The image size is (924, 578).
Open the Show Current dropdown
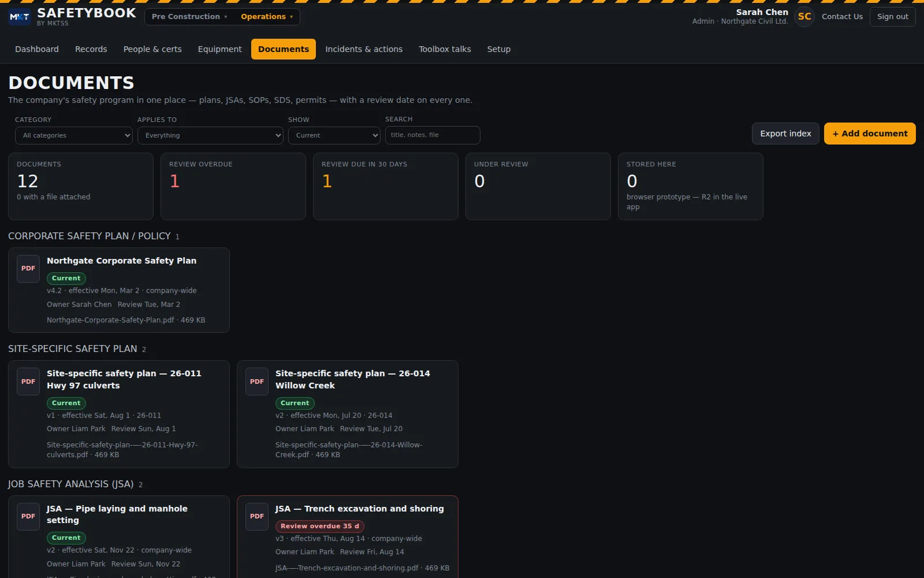(x=334, y=135)
